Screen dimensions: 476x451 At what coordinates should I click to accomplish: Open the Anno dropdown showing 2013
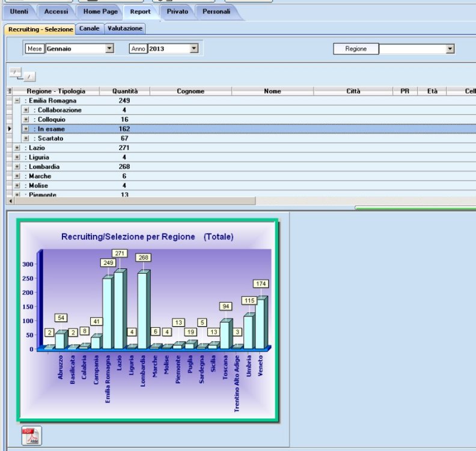pos(194,48)
